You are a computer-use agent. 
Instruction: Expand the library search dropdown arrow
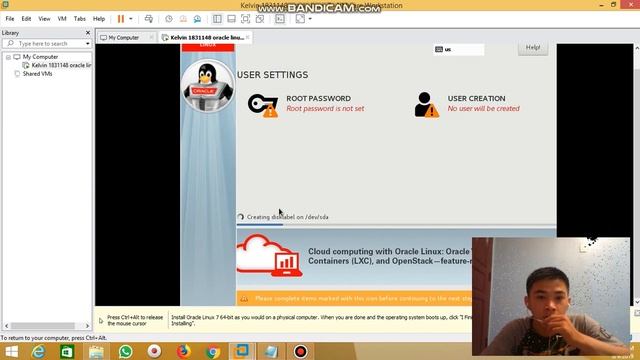tap(87, 43)
